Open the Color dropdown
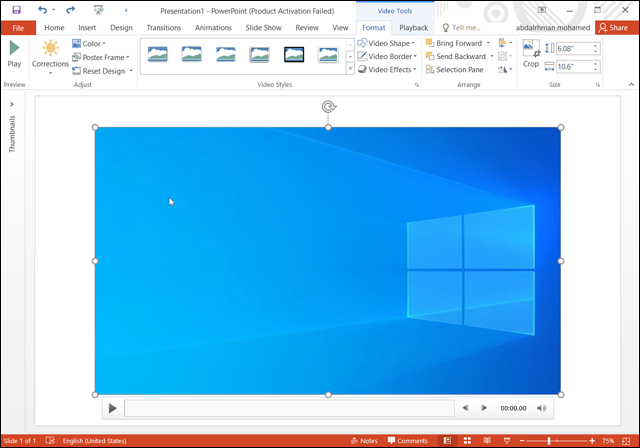This screenshot has width=640, height=448. (x=89, y=44)
